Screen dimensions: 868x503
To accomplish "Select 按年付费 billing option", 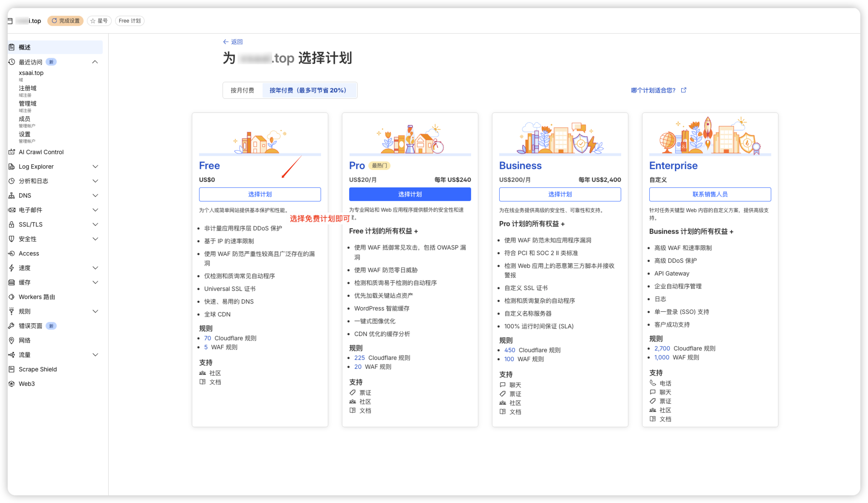I will 308,90.
